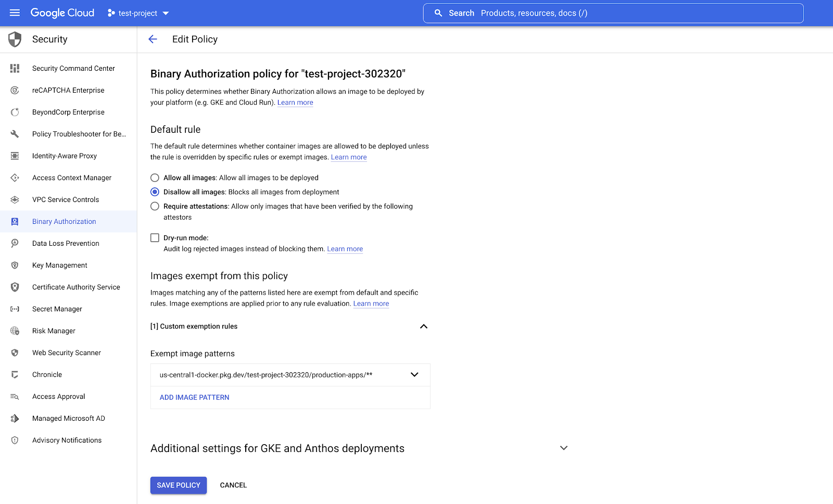Image resolution: width=833 pixels, height=504 pixels.
Task: Open Learn more link under Default rule
Action: pyautogui.click(x=349, y=157)
